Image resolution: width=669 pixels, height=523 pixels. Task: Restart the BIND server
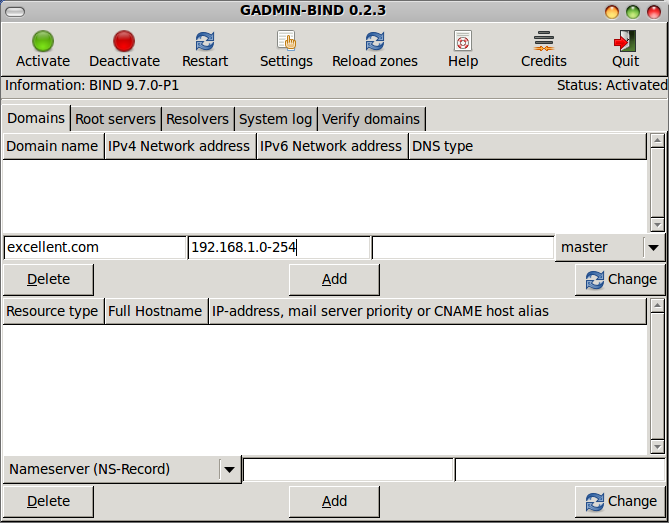pyautogui.click(x=205, y=41)
